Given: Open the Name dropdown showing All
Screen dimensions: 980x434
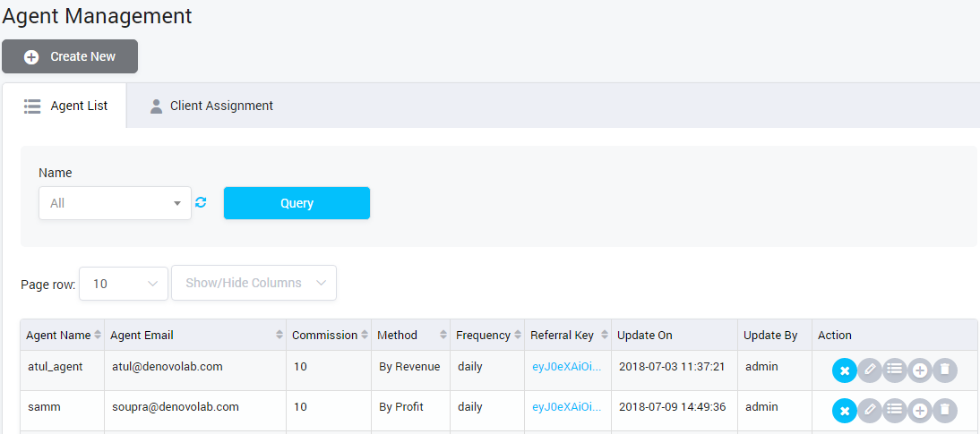Looking at the screenshot, I should [115, 203].
